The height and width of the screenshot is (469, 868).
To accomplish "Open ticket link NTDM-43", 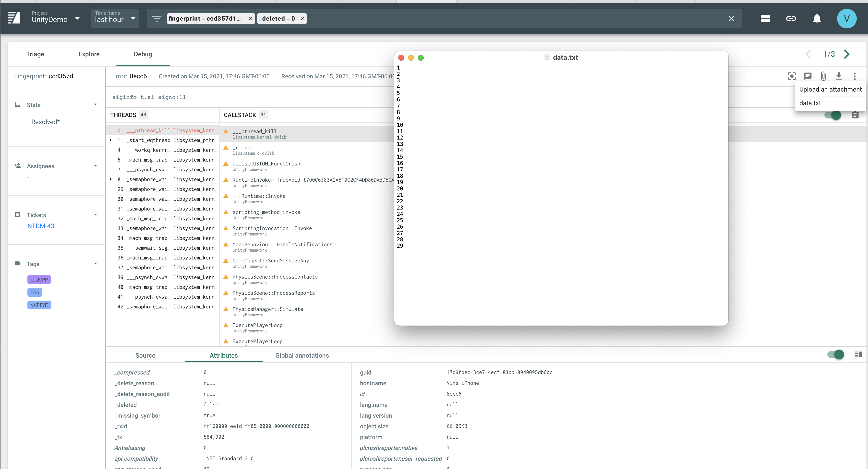I will (x=41, y=226).
